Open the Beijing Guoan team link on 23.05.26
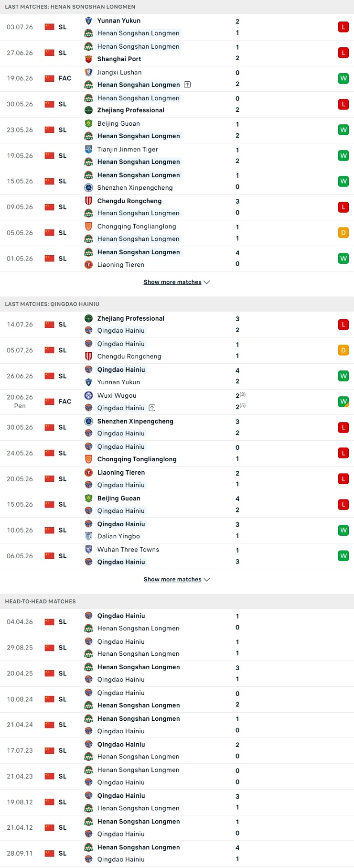354x868 pixels. coord(118,123)
